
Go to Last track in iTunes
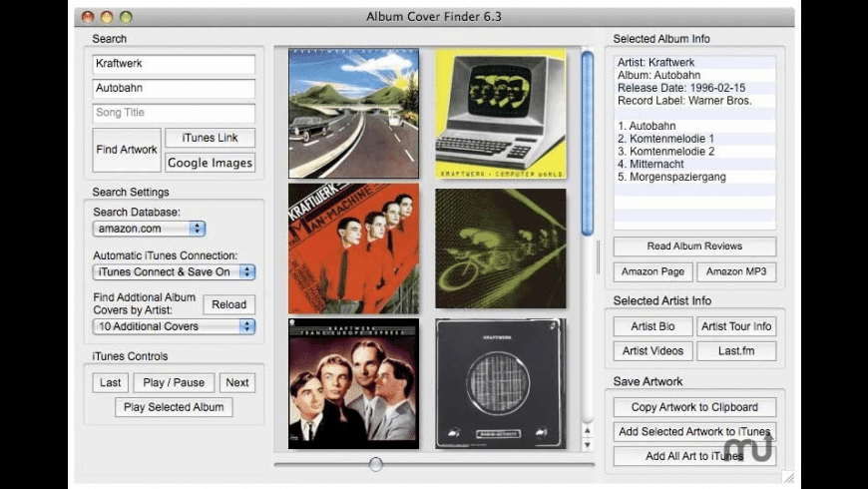[111, 382]
